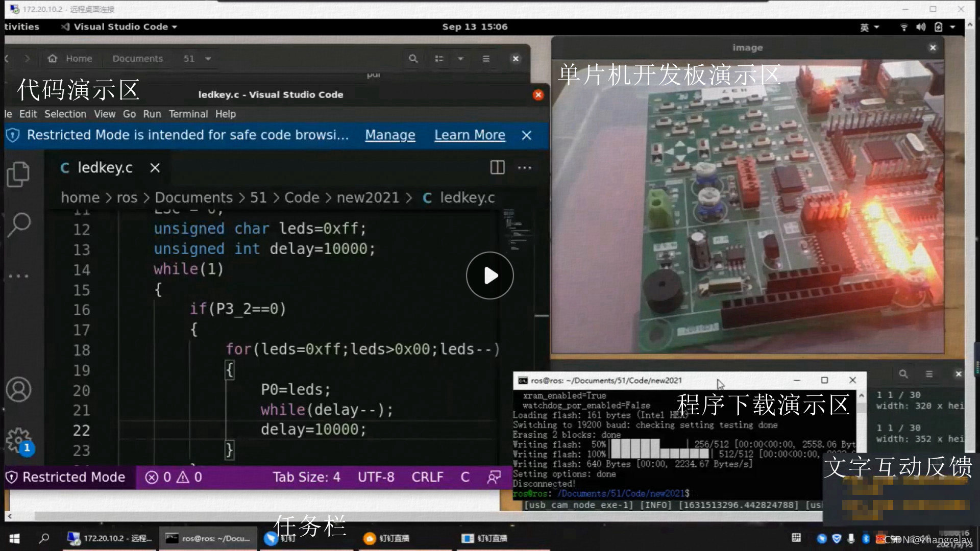
Task: Open the Terminal menu
Action: pyautogui.click(x=188, y=114)
